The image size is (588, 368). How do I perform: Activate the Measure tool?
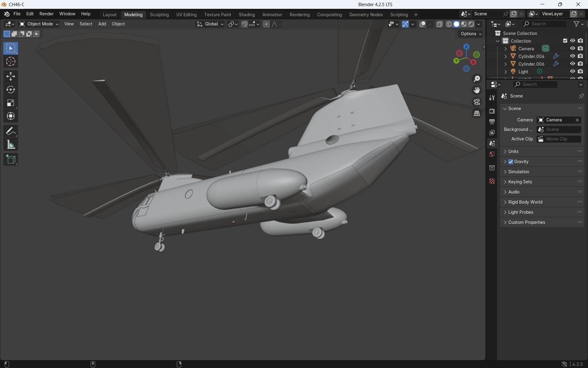click(10, 144)
